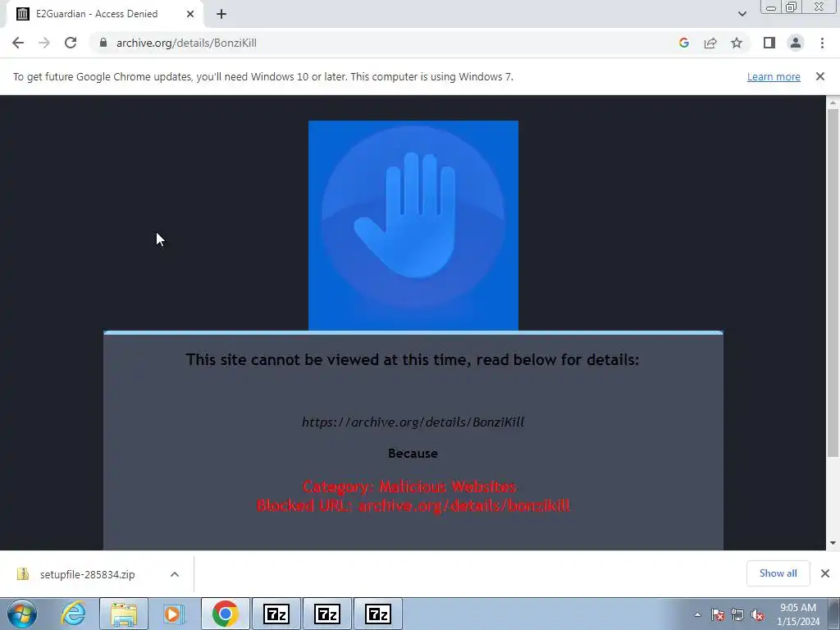Share this page via the share icon
Image resolution: width=840 pixels, height=630 pixels.
[710, 43]
